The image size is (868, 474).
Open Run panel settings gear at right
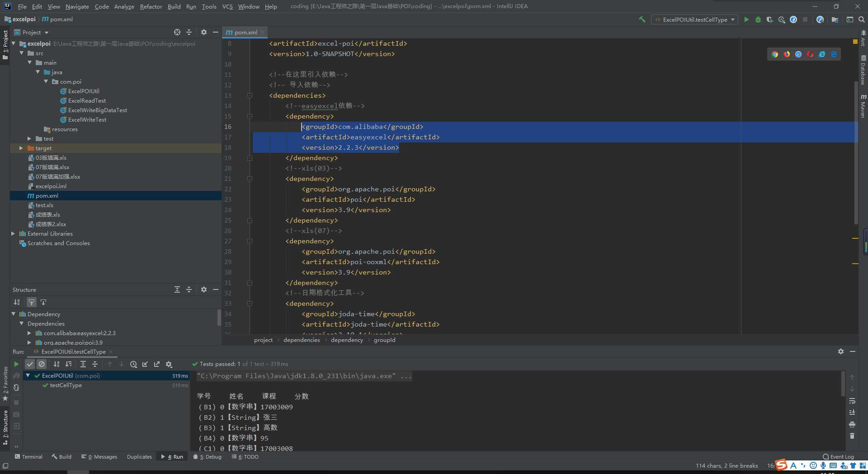(841, 351)
